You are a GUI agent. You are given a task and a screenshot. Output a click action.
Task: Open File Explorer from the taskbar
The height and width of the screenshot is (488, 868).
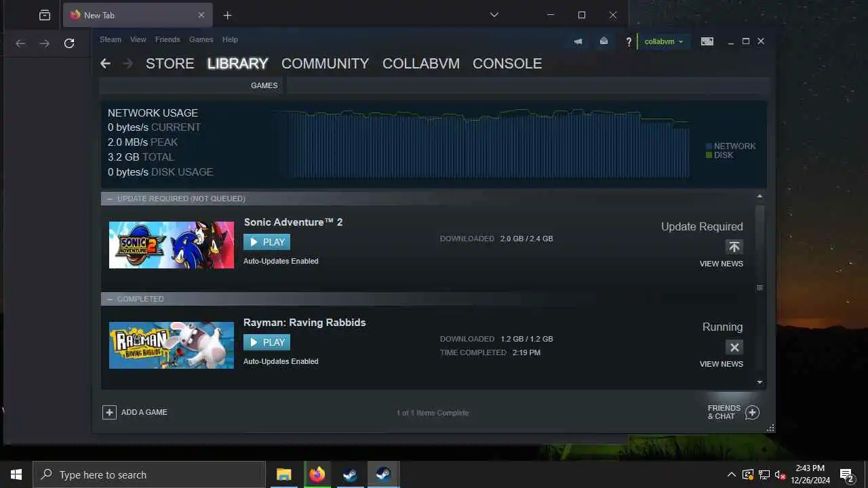(x=283, y=474)
